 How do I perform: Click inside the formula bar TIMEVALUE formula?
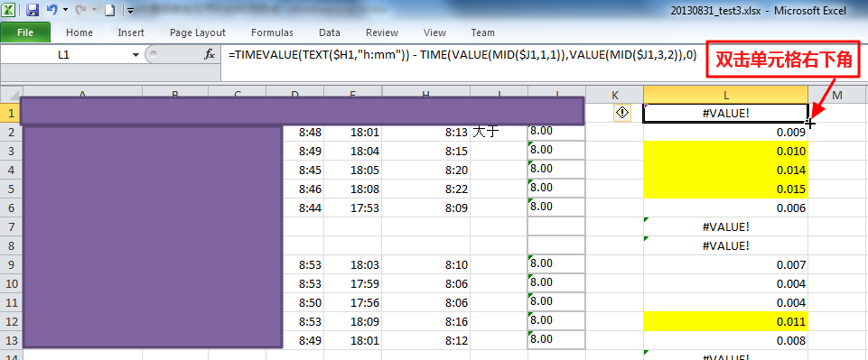pos(462,54)
